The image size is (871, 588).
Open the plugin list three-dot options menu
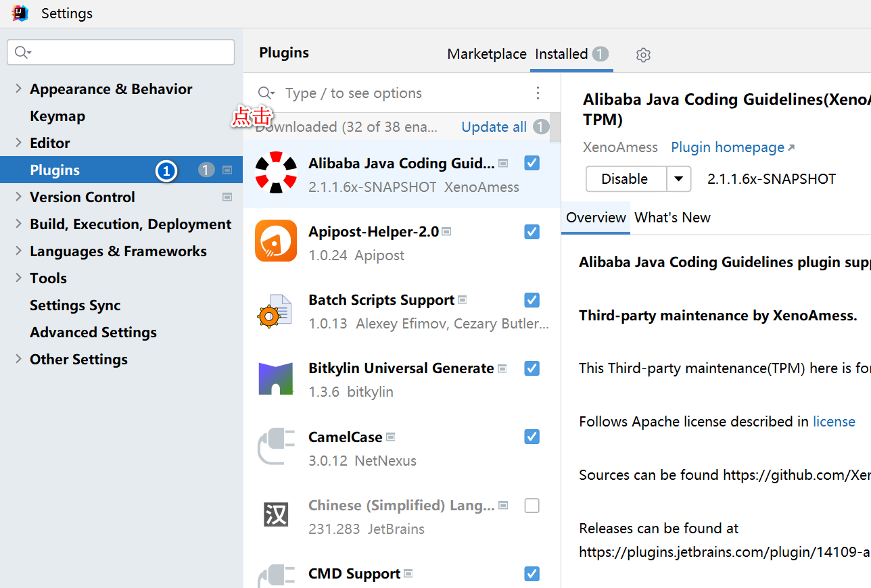point(538,93)
